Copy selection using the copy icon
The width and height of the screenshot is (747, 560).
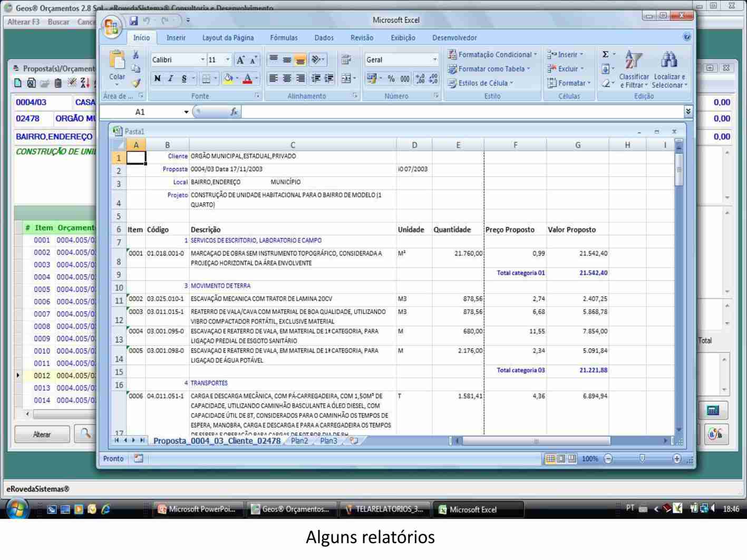coord(135,68)
